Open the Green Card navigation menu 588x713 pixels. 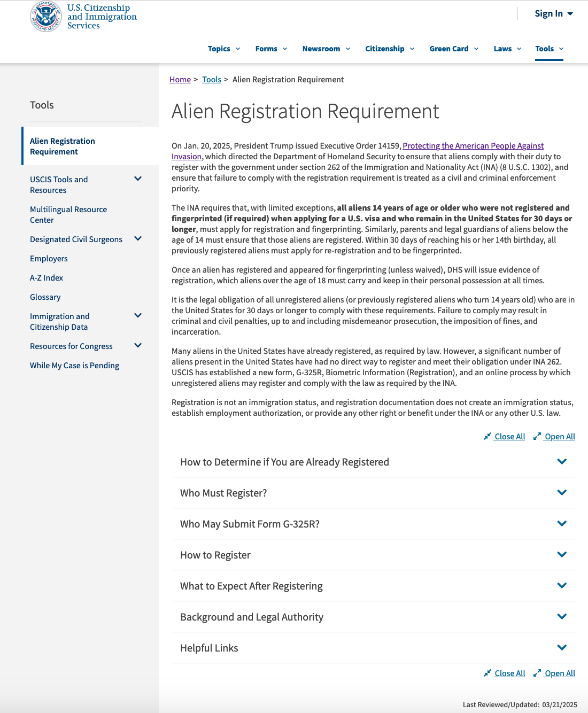453,49
